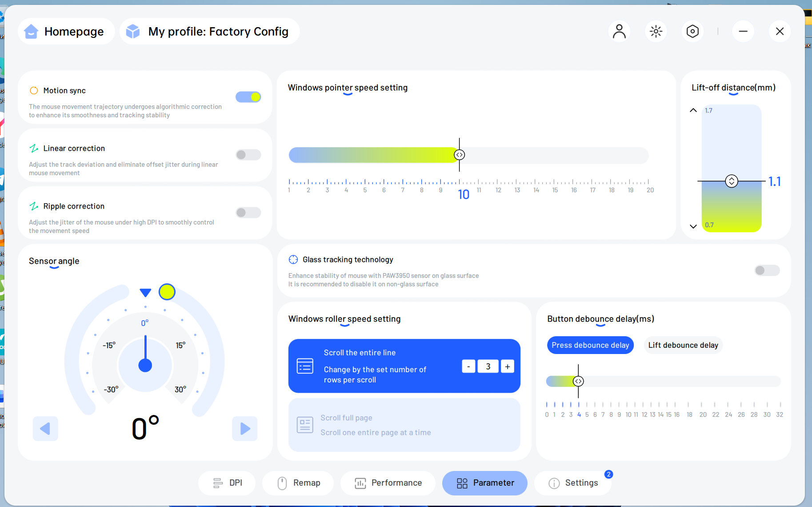The height and width of the screenshot is (507, 812).
Task: Rotate sensor angle left with arrow button
Action: point(45,429)
